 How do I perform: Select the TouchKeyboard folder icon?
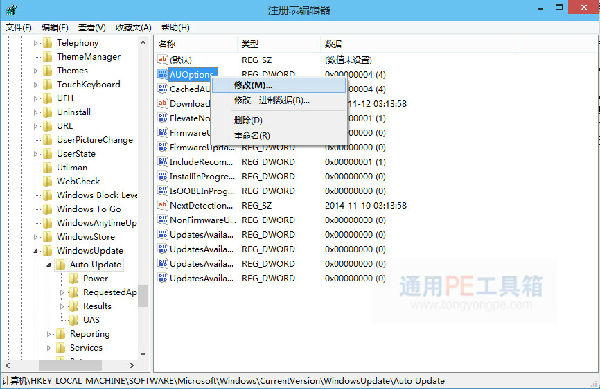pyautogui.click(x=48, y=84)
